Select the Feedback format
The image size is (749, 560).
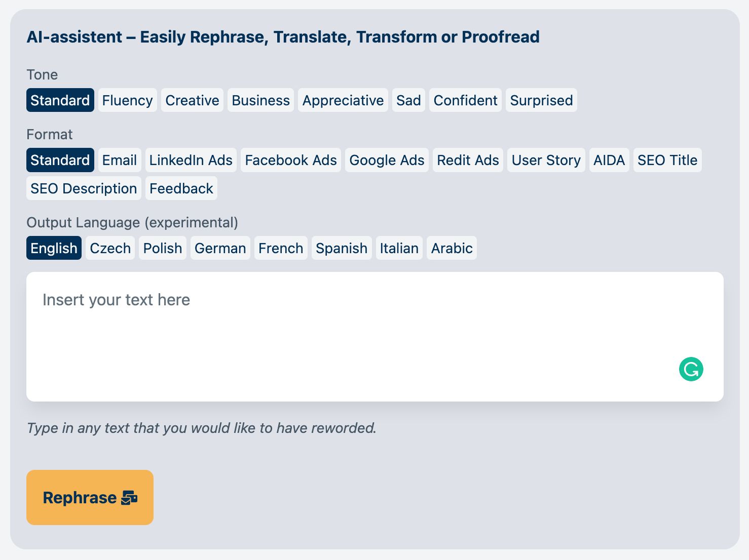pyautogui.click(x=181, y=188)
